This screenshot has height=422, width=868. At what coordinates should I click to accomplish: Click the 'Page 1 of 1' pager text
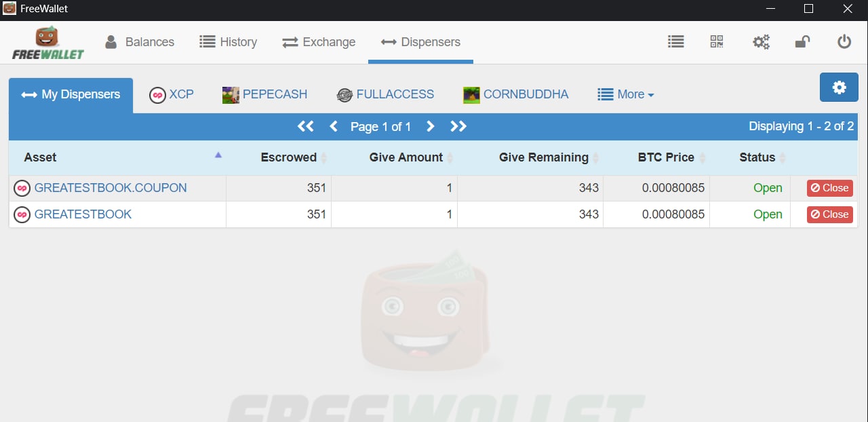380,127
